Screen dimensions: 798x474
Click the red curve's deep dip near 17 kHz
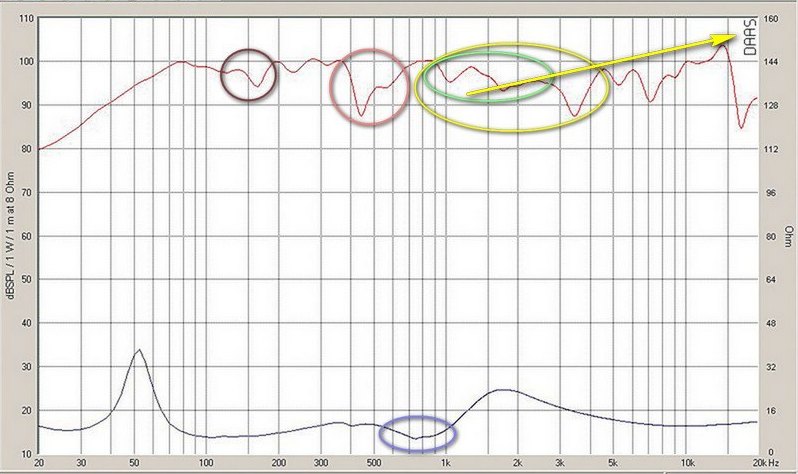coord(741,126)
